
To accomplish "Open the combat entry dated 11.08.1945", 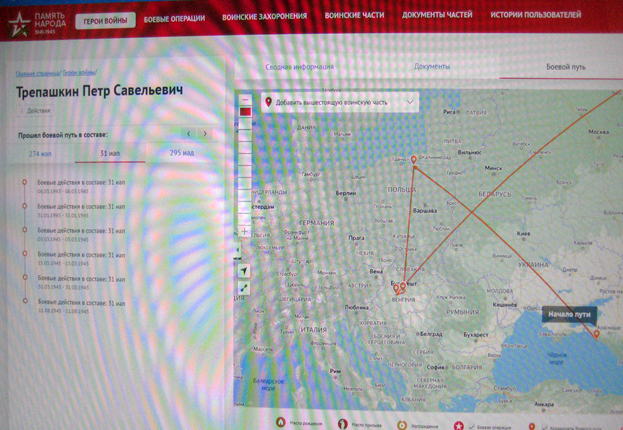I will coord(81,306).
